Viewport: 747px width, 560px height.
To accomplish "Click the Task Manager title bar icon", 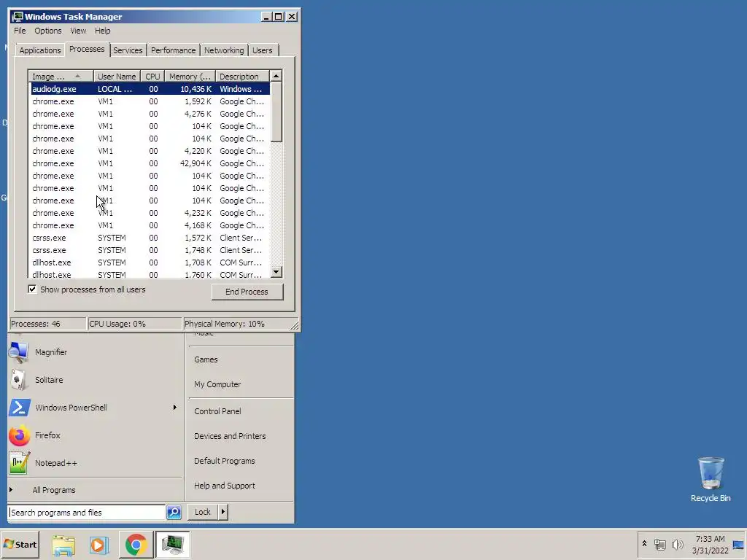I will [x=18, y=17].
